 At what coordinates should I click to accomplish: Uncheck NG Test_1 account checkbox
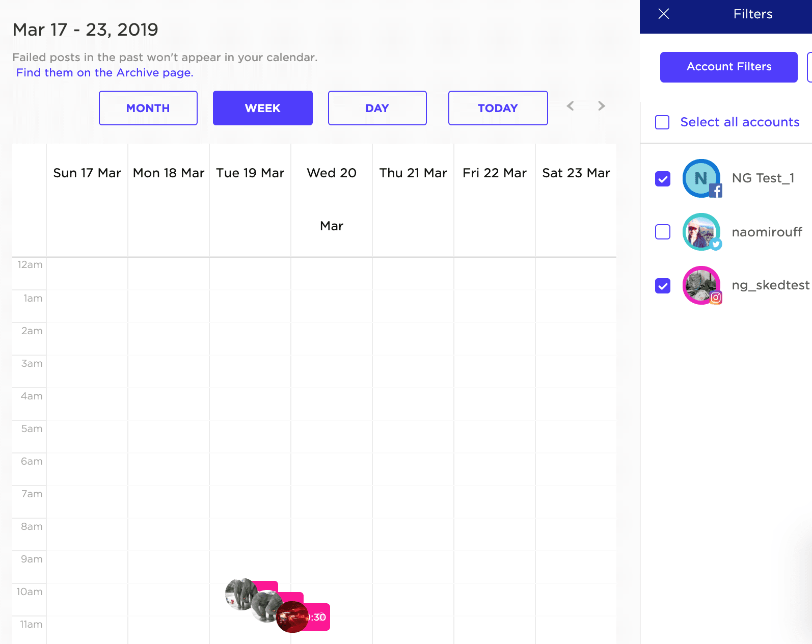(663, 179)
